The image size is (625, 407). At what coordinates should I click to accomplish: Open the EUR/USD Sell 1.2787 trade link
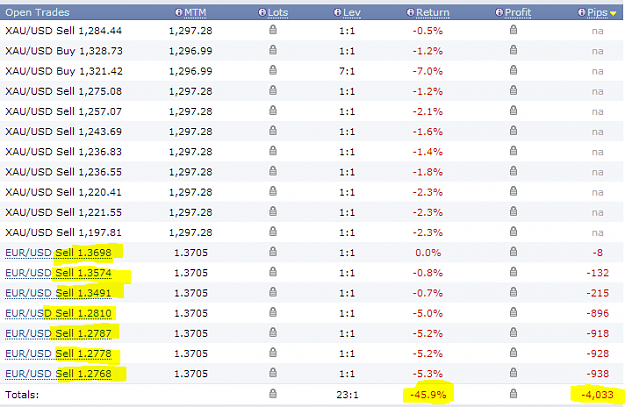coord(58,334)
